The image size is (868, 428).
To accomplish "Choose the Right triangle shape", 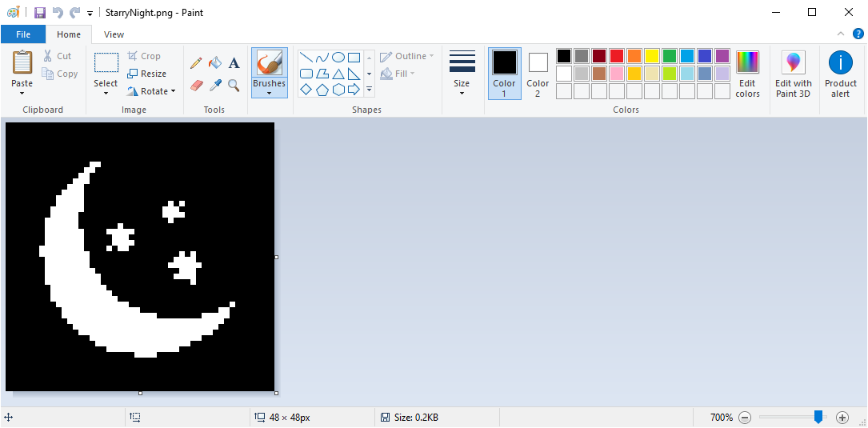I will click(x=354, y=74).
